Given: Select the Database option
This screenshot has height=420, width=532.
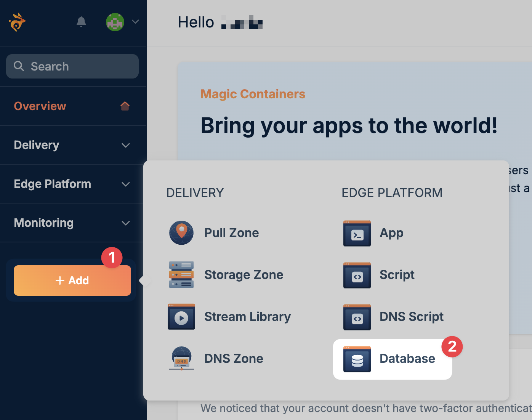Looking at the screenshot, I should (x=407, y=359).
